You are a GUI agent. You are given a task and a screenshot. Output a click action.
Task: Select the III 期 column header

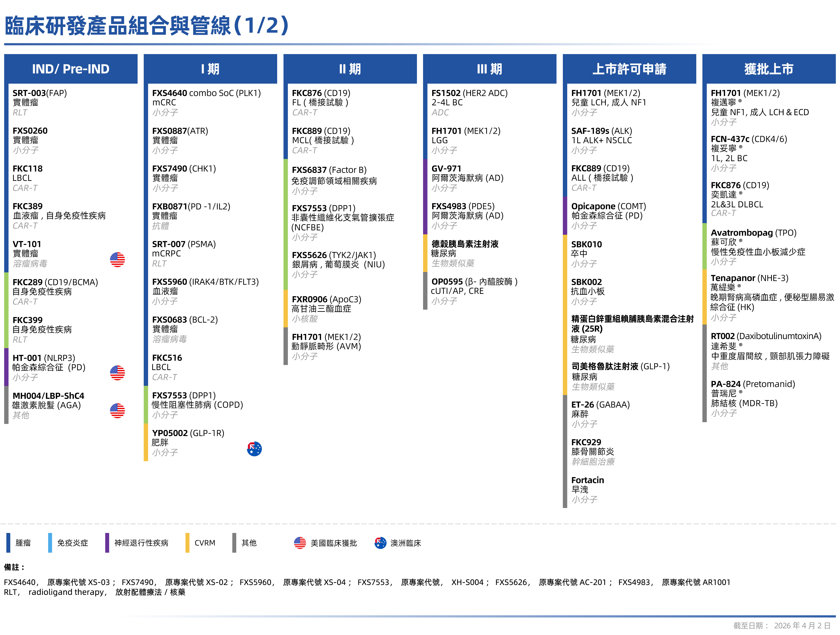(490, 69)
